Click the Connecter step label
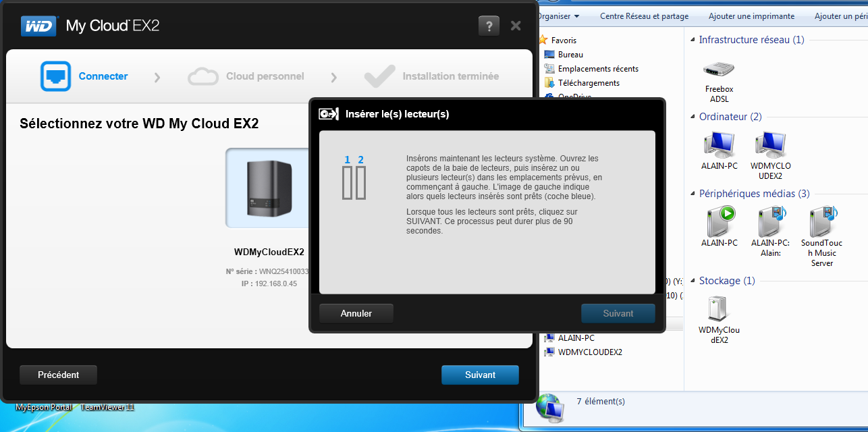 tap(103, 76)
